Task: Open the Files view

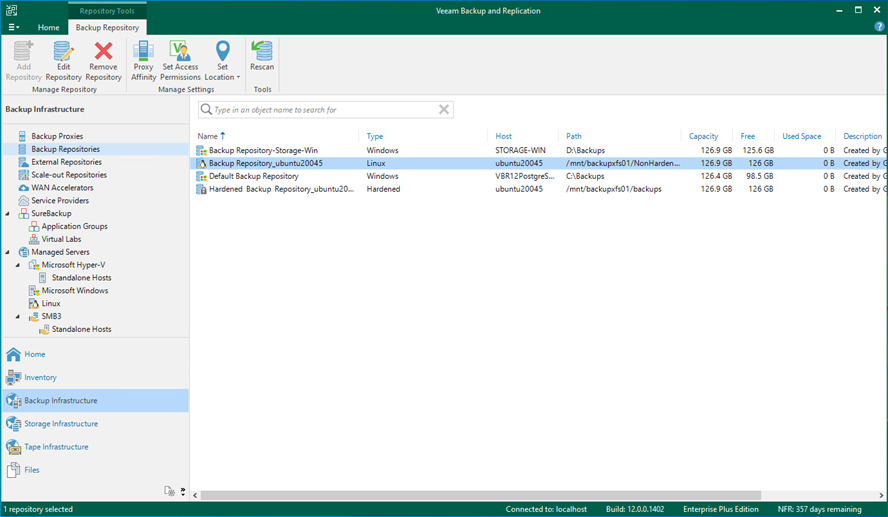Action: (32, 470)
